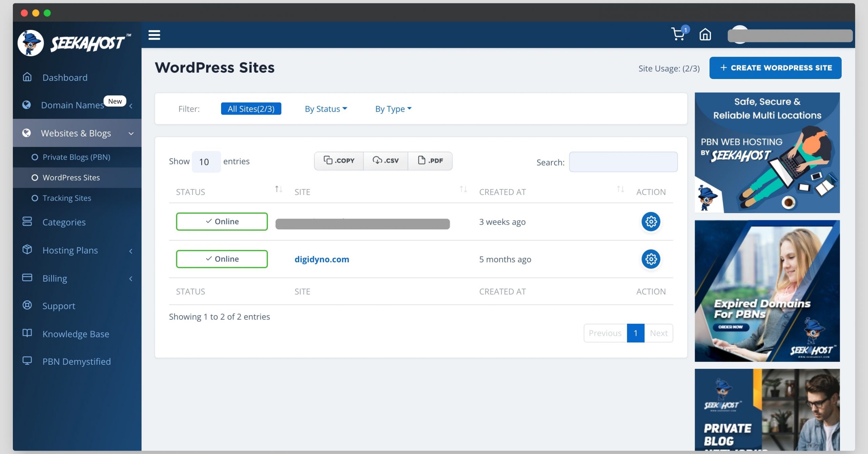Click the settings gear icon for the first site
This screenshot has height=454, width=868.
click(650, 221)
